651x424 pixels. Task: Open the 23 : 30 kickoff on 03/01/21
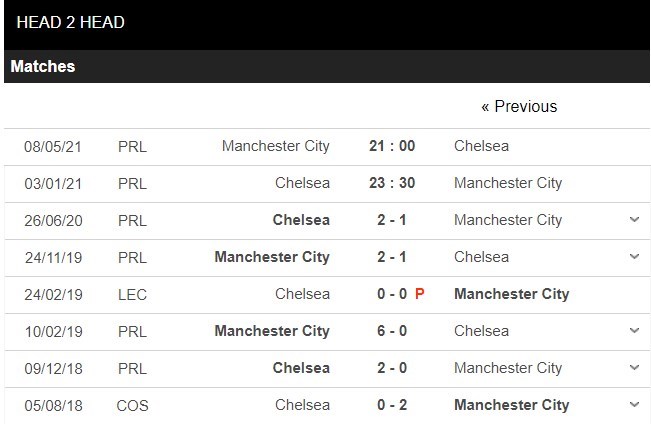(392, 183)
